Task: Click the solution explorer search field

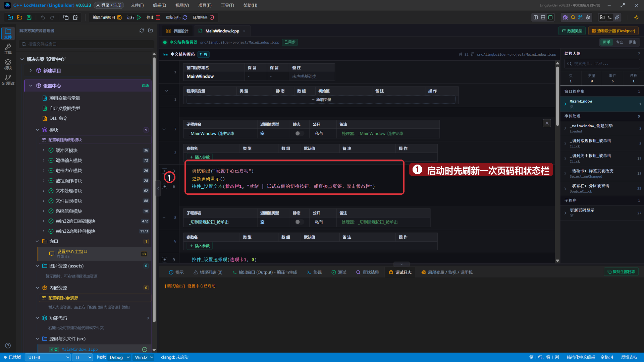Action: [87, 44]
